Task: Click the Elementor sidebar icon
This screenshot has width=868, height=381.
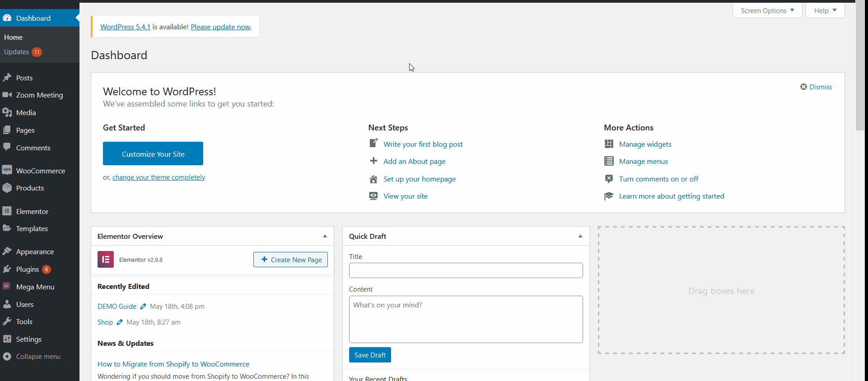Action: [x=7, y=211]
